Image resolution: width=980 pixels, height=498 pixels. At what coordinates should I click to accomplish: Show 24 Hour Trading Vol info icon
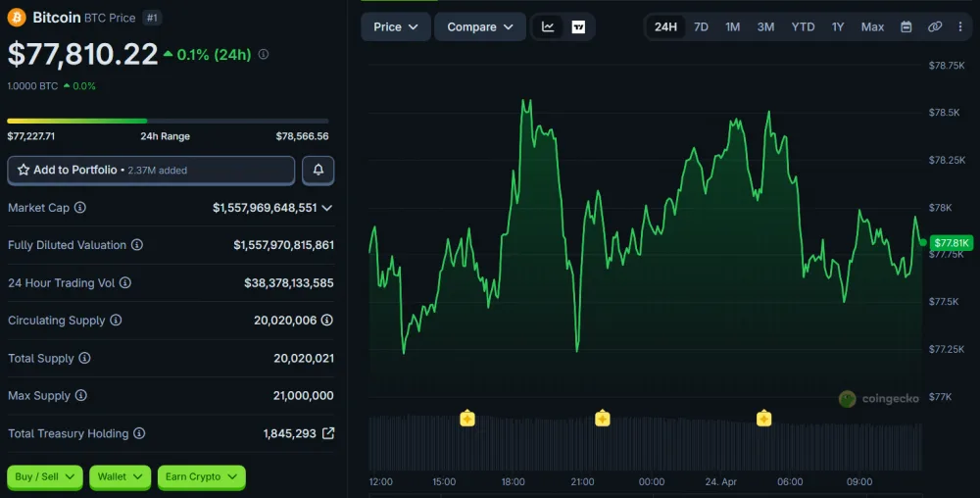click(x=125, y=283)
